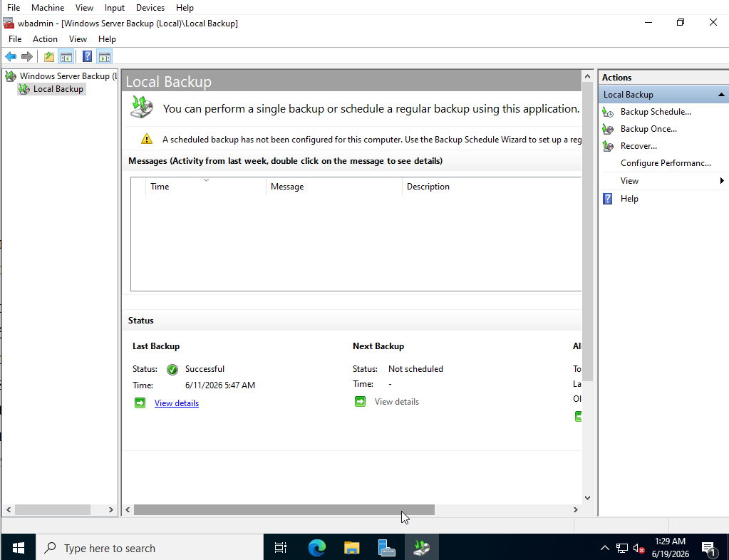This screenshot has width=729, height=560.
Task: Open Task View from the taskbar
Action: [281, 549]
